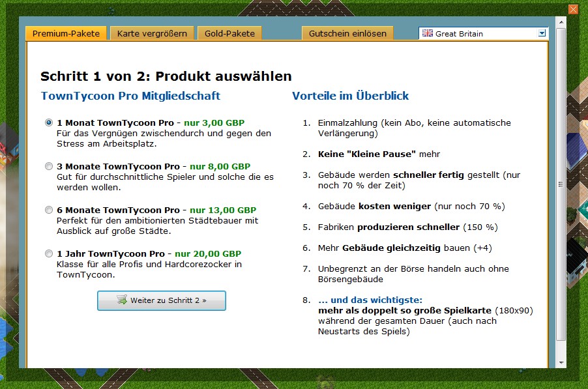The width and height of the screenshot is (588, 389).
Task: Click the 'Keine "Kleine Pause" mehr' benefit
Action: (379, 154)
